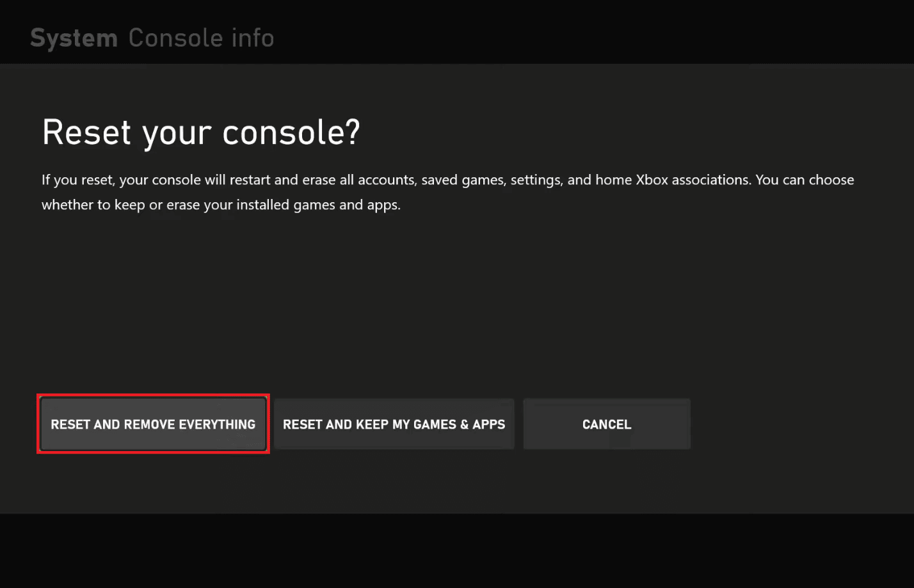Open the Console info section header

201,37
